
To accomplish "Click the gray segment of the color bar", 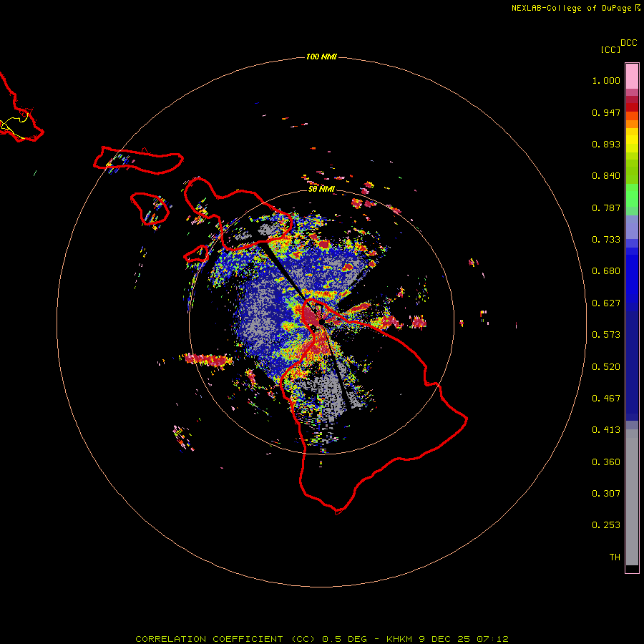I will [x=632, y=497].
